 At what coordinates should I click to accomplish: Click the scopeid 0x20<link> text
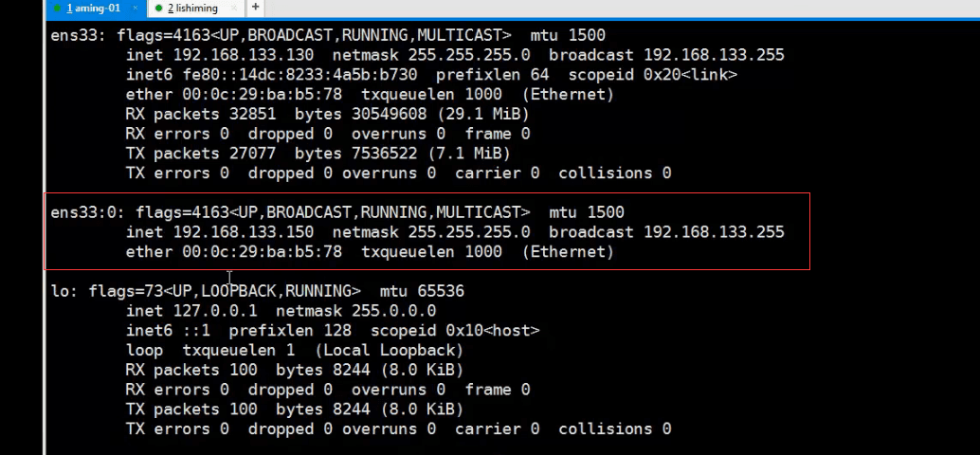point(652,75)
